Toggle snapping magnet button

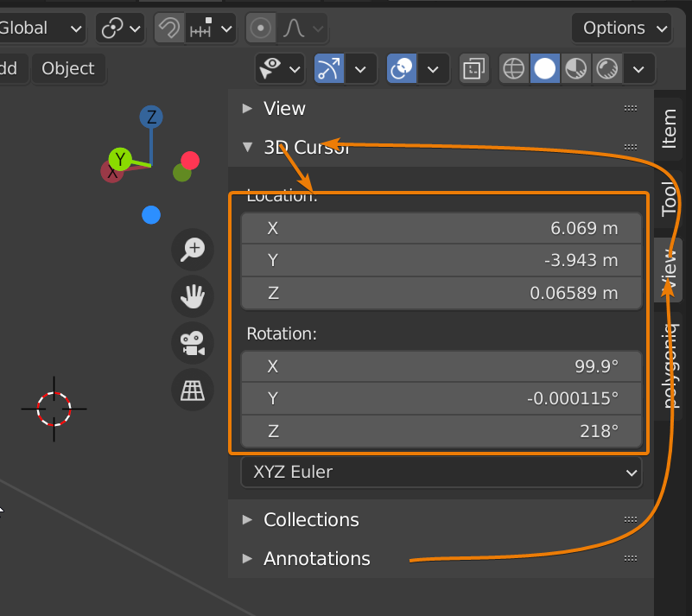(x=170, y=29)
